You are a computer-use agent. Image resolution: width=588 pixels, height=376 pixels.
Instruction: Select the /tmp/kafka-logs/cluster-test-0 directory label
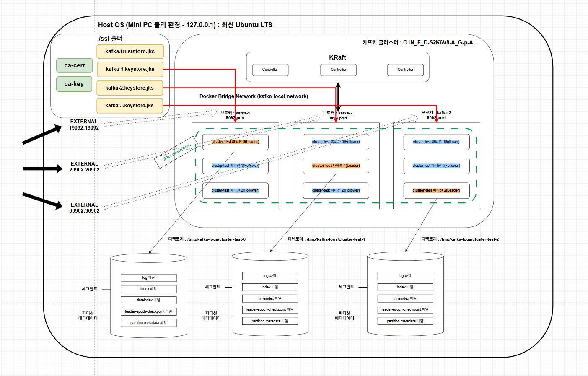click(x=207, y=239)
